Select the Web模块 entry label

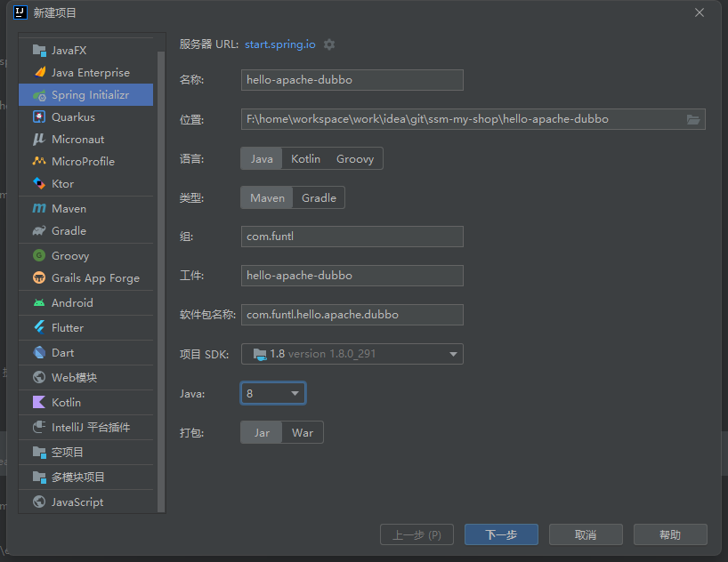(74, 377)
